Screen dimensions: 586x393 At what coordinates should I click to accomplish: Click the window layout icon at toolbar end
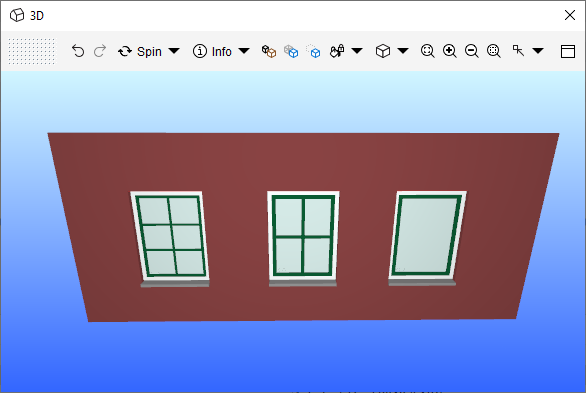point(568,51)
